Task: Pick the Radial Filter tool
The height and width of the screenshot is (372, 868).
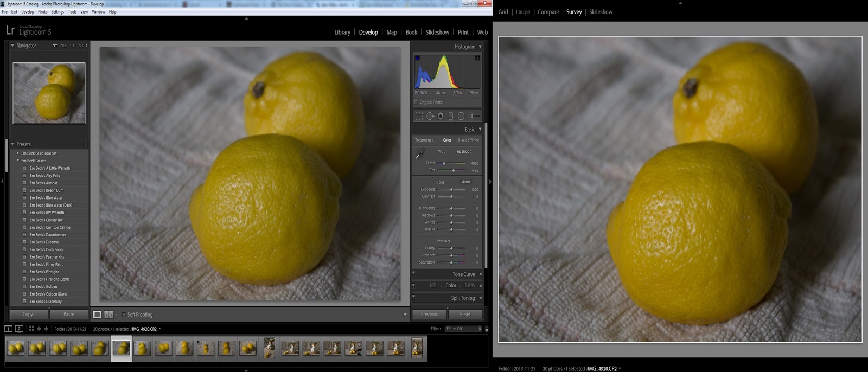Action: point(461,116)
